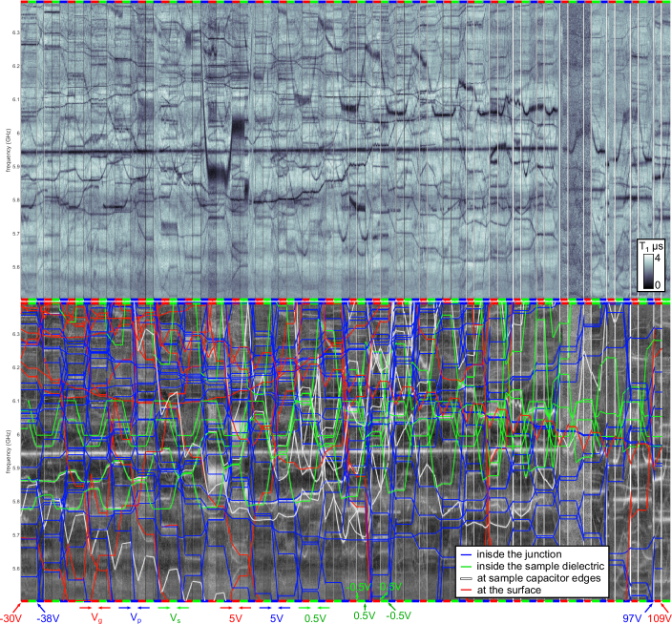
Task: Click the 5.6 tick on top plot axis
Action: point(16,267)
